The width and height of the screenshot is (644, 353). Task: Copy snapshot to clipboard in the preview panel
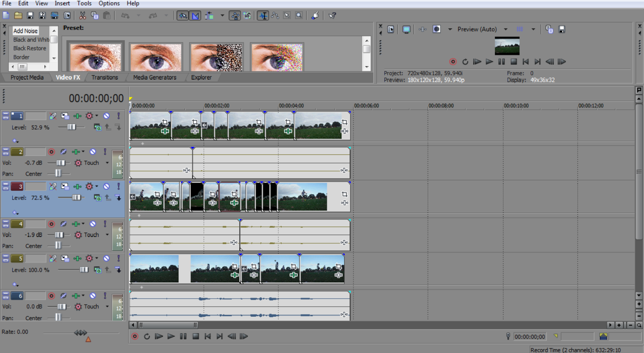click(x=549, y=29)
